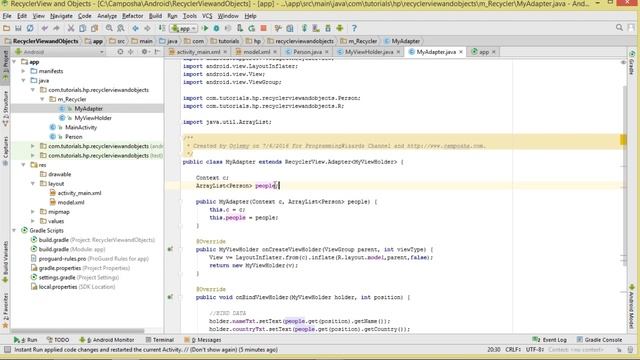Open the Messages tool window
The height and width of the screenshot is (360, 640).
[x=203, y=340]
